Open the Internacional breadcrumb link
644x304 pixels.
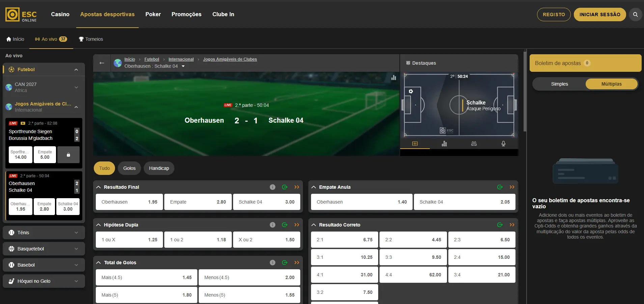pos(181,59)
